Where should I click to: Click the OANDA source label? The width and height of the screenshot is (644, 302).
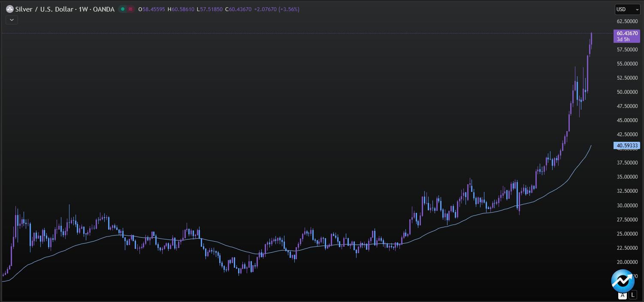point(104,9)
